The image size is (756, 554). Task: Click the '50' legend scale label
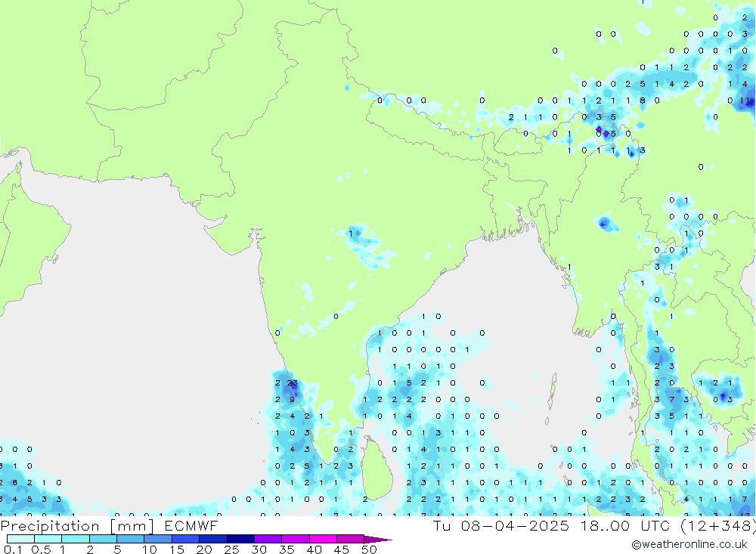click(369, 549)
